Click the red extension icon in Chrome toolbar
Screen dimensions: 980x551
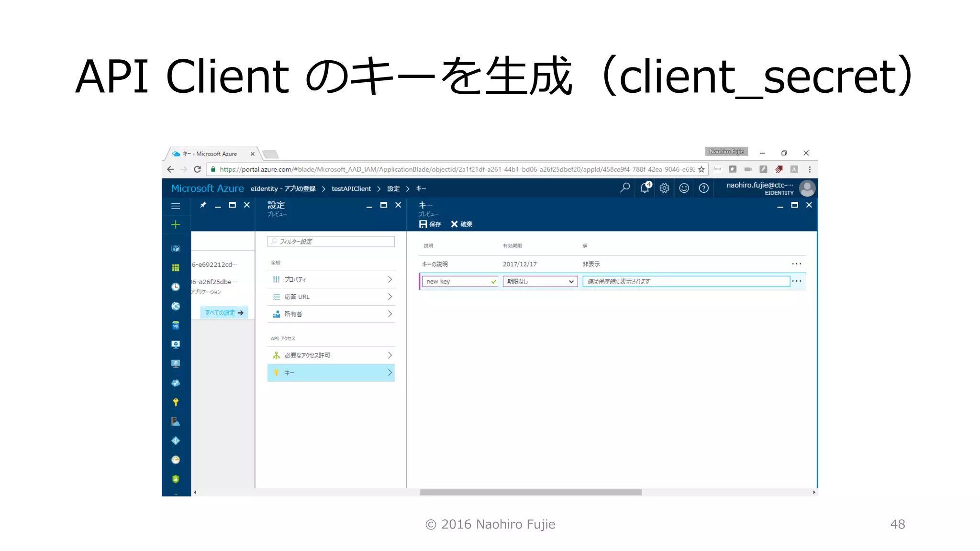pyautogui.click(x=779, y=169)
